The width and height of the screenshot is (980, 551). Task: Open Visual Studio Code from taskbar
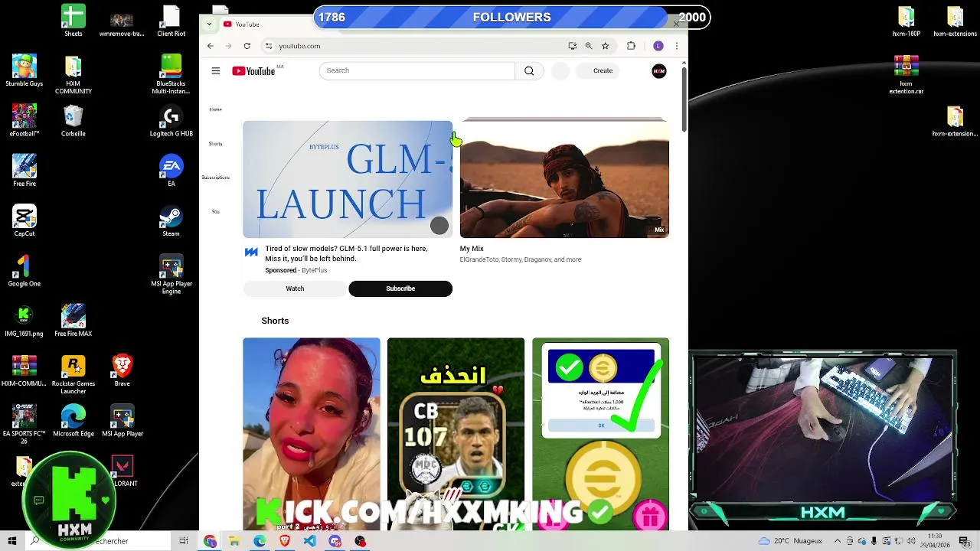pyautogui.click(x=309, y=541)
